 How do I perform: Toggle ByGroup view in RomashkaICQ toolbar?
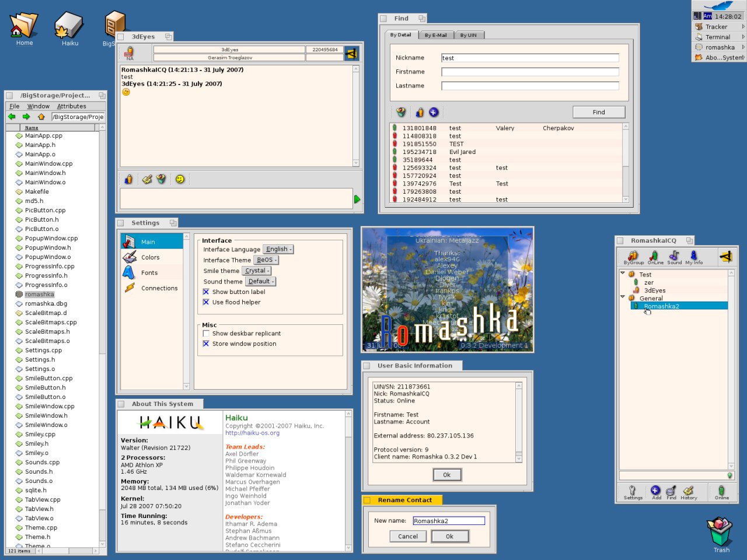633,257
